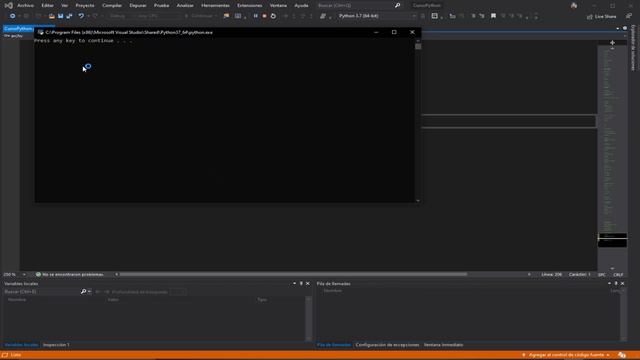Click the save file toolbar icon

[60, 16]
